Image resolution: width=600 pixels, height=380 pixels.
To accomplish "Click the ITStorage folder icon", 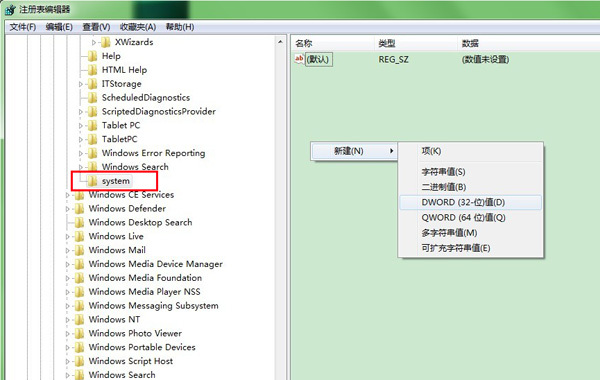I will 92,84.
